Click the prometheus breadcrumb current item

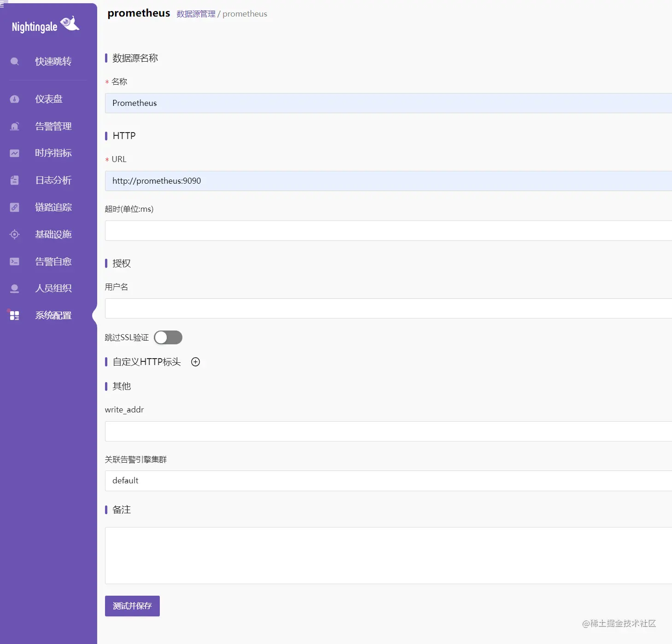click(x=245, y=14)
